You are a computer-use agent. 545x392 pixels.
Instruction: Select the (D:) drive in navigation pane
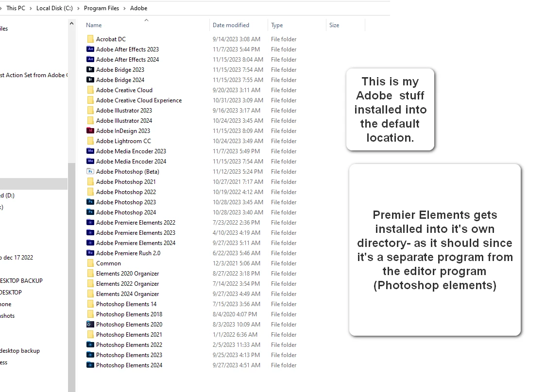coord(7,195)
